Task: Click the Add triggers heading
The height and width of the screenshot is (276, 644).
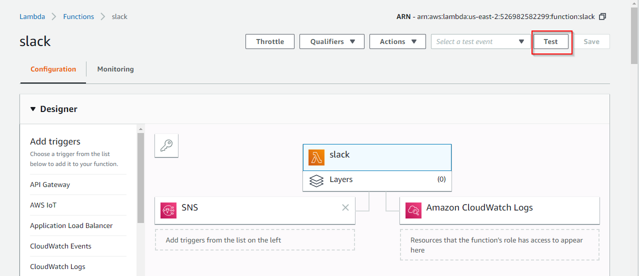Action: pyautogui.click(x=55, y=141)
